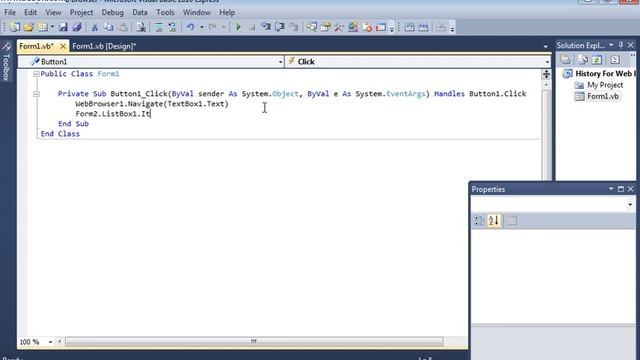The width and height of the screenshot is (640, 360).
Task: Open the Solution Explorer toolbar icon
Action: pos(312,27)
